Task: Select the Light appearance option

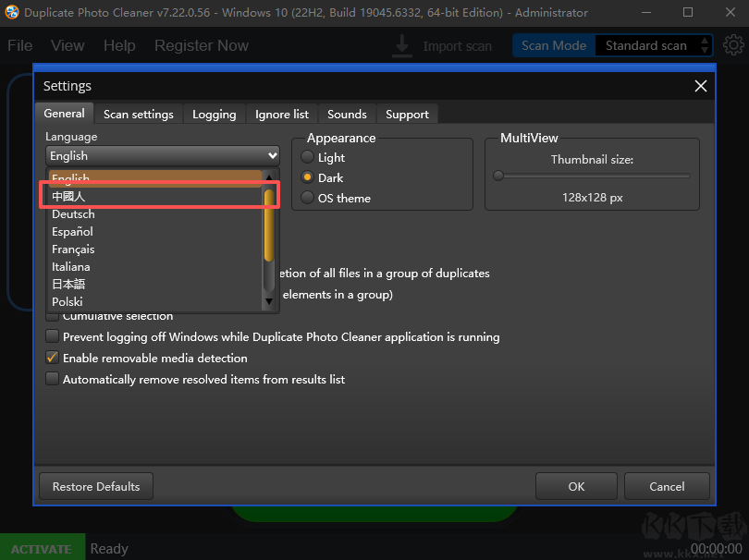Action: click(x=309, y=158)
